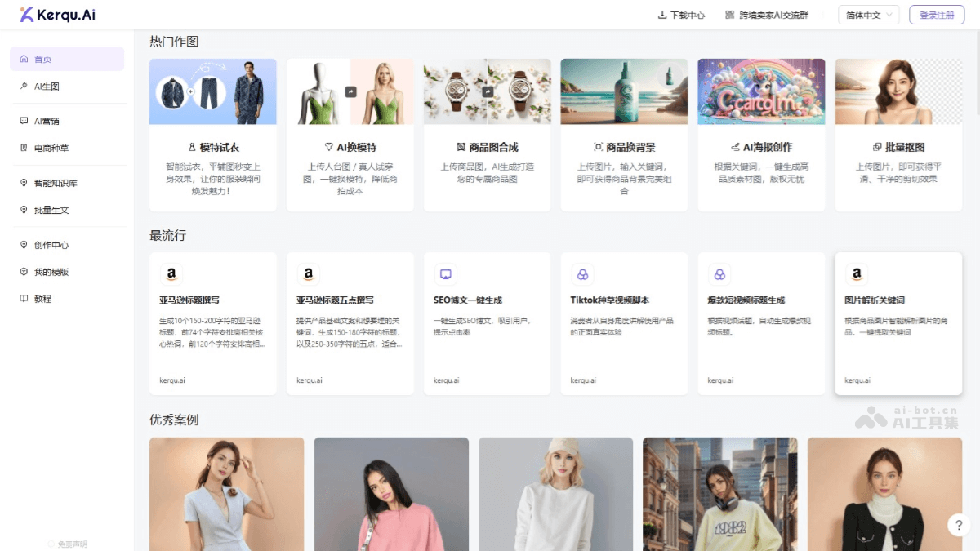The width and height of the screenshot is (980, 551).
Task: Open the help question mark button
Action: click(959, 526)
